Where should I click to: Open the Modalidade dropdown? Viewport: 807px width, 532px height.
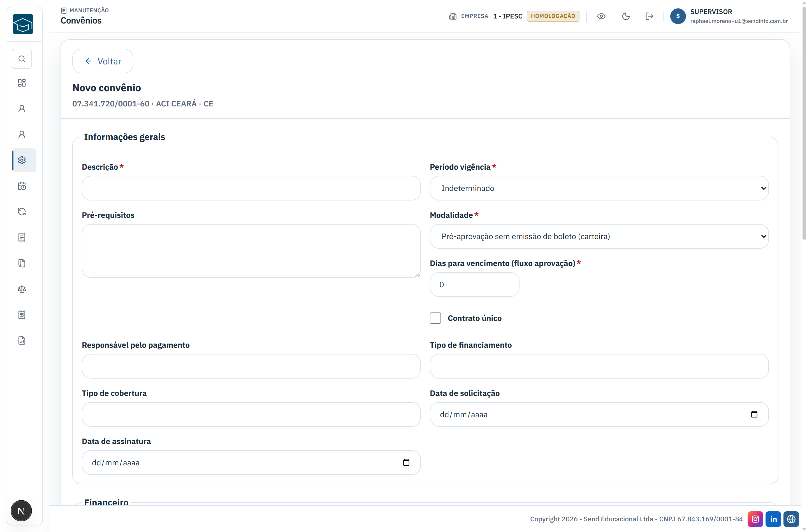[x=599, y=237]
